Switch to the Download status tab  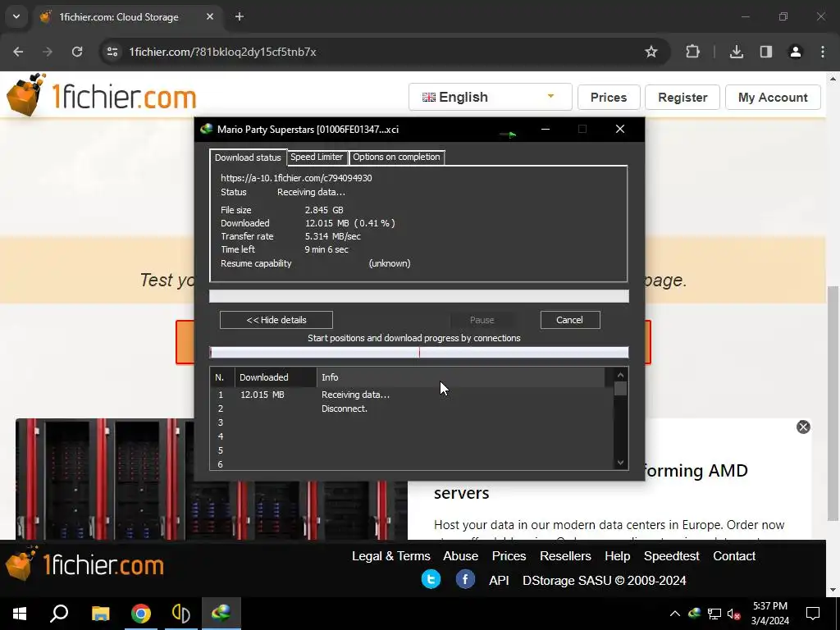point(248,157)
